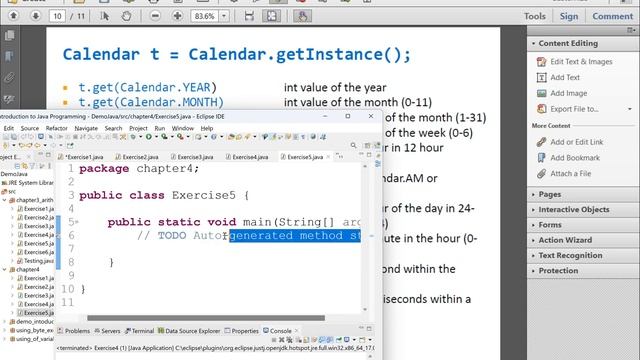
Task: Open tools pane options menu icon
Action: click(631, 30)
